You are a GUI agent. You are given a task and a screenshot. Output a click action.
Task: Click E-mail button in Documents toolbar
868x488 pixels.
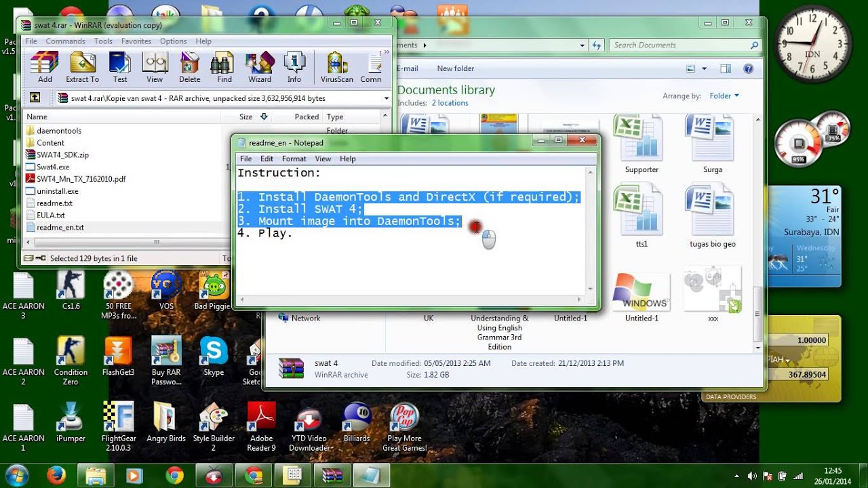click(x=408, y=68)
